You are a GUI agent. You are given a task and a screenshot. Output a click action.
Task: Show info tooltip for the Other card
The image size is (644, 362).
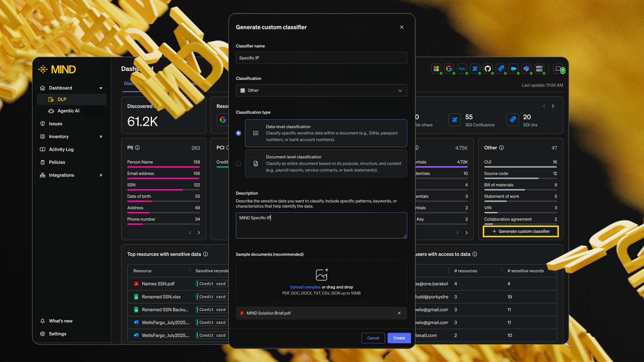pos(502,148)
